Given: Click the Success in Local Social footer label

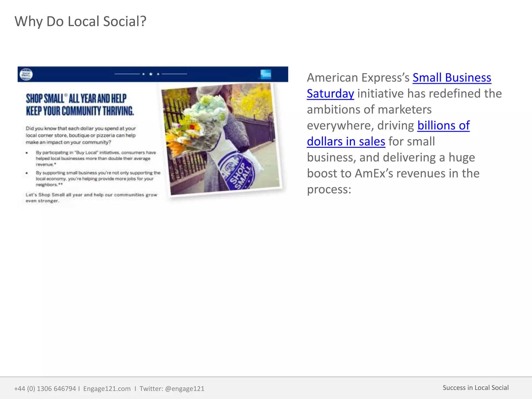Looking at the screenshot, I should click(x=476, y=388).
